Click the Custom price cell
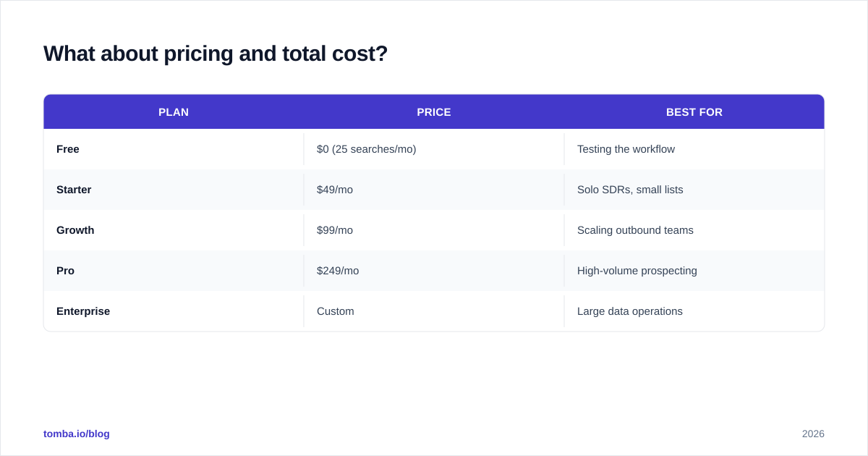Viewport: 868px width, 456px height. tap(434, 311)
